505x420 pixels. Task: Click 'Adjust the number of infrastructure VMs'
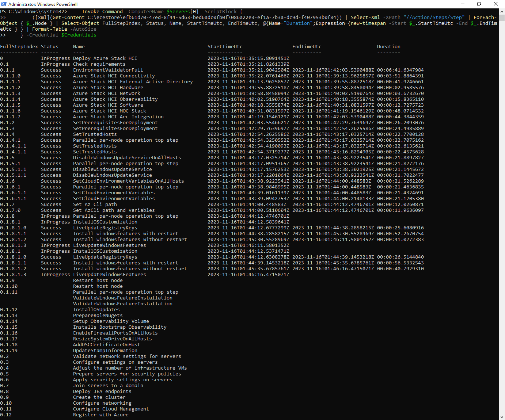click(x=130, y=368)
